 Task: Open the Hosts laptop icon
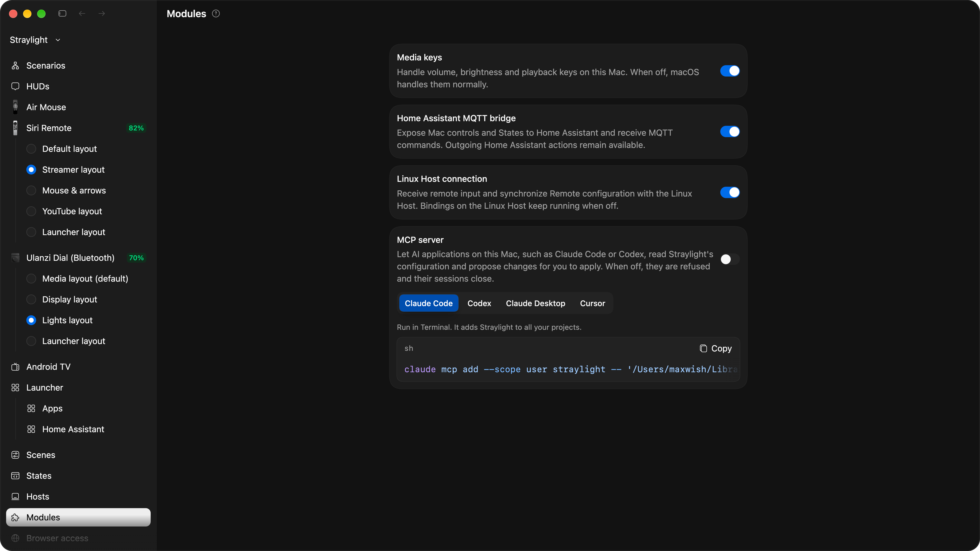click(x=15, y=497)
